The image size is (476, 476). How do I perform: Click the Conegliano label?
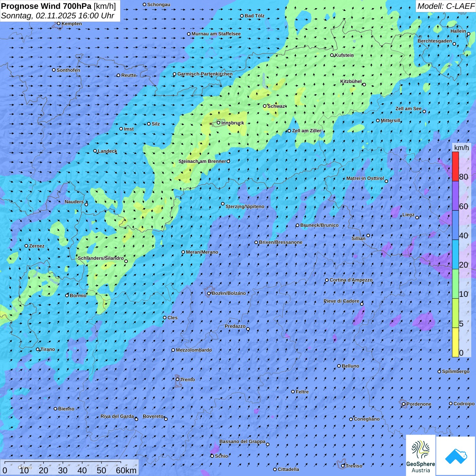pyautogui.click(x=367, y=419)
